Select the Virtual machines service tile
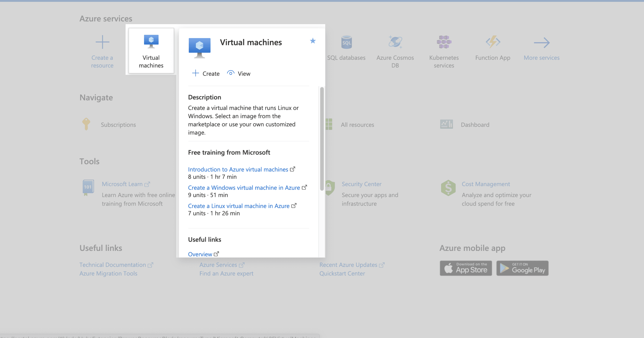 point(151,51)
